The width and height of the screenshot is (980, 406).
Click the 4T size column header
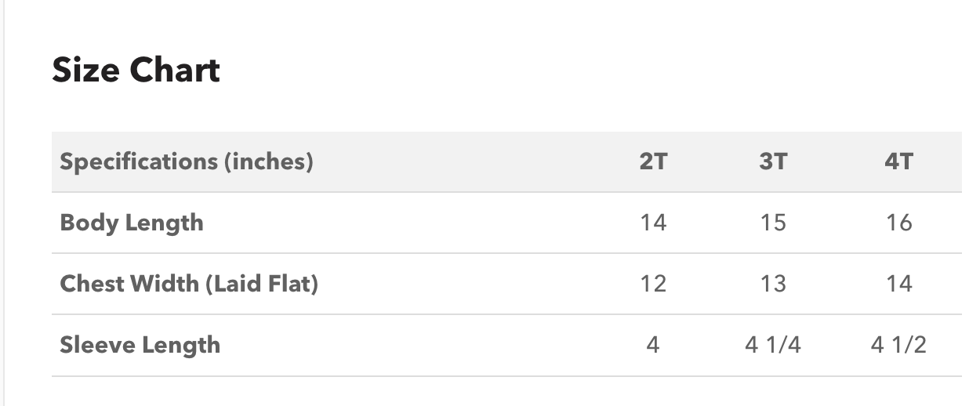click(898, 162)
